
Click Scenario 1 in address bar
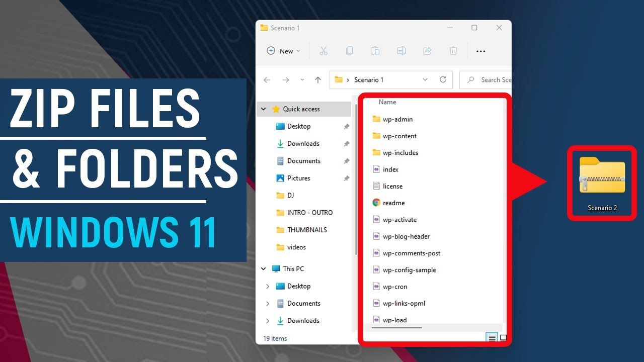pos(369,80)
